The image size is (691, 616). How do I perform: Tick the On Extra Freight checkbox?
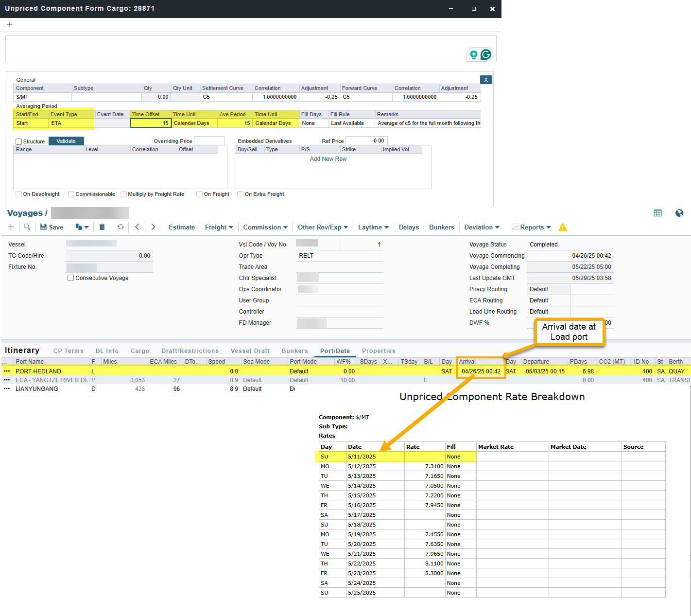point(241,194)
